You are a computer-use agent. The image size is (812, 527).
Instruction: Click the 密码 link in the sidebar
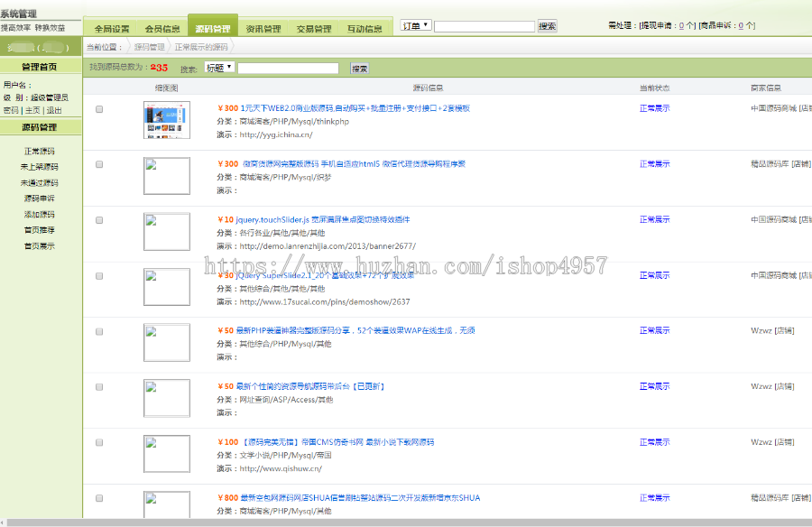point(10,110)
